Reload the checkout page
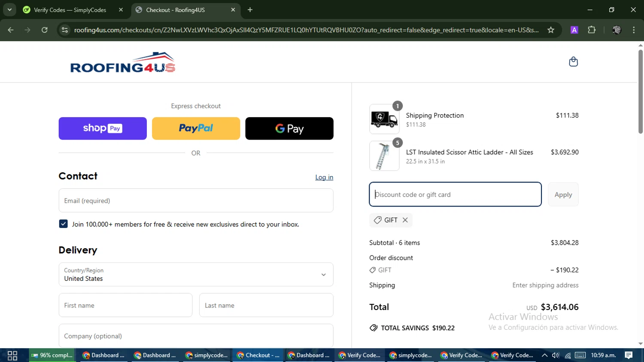The width and height of the screenshot is (644, 362). point(45,30)
